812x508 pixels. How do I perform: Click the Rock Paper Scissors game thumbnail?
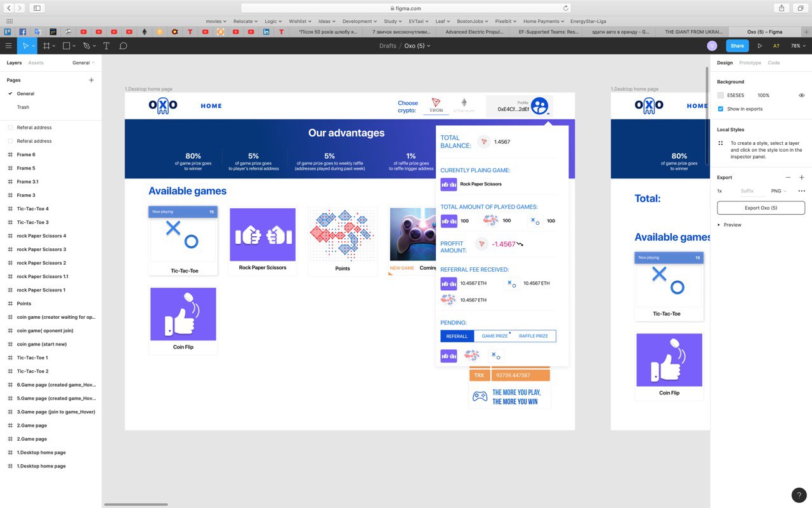263,234
